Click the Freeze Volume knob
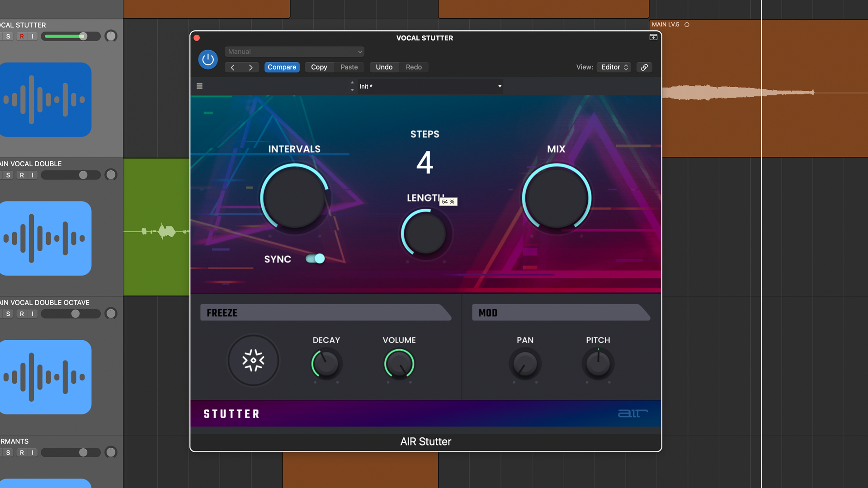The image size is (868, 488). [x=399, y=364]
